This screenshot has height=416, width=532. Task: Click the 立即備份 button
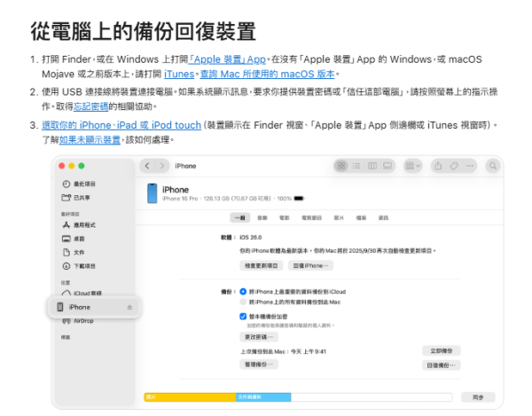pyautogui.click(x=442, y=351)
